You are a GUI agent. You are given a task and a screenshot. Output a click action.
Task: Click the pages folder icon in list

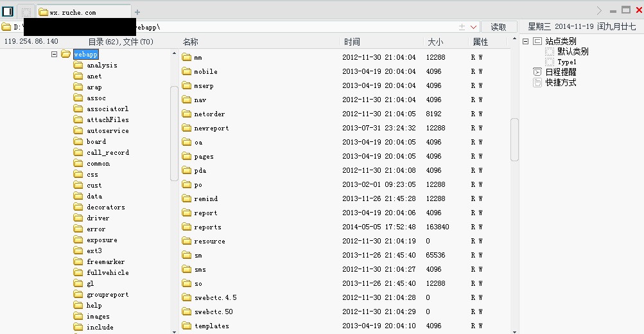(187, 156)
